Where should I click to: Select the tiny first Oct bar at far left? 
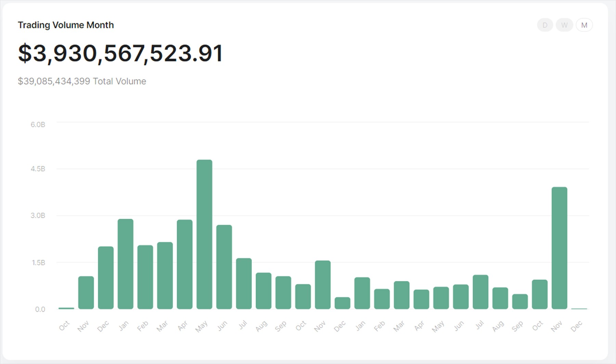tap(66, 308)
